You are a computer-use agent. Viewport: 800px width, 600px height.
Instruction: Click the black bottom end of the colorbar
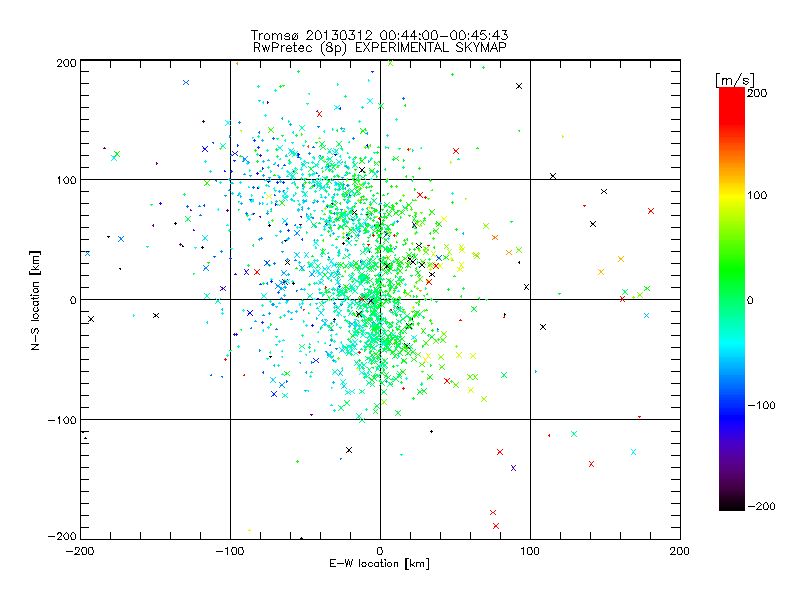click(732, 504)
